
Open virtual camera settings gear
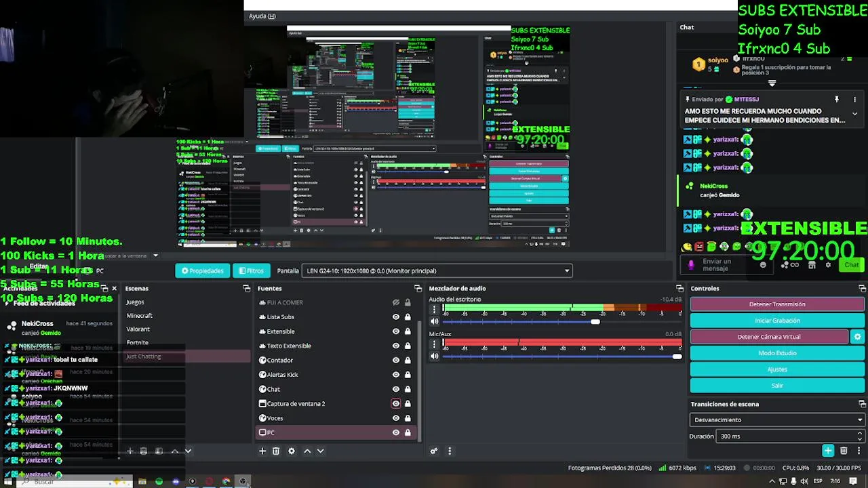pos(857,337)
